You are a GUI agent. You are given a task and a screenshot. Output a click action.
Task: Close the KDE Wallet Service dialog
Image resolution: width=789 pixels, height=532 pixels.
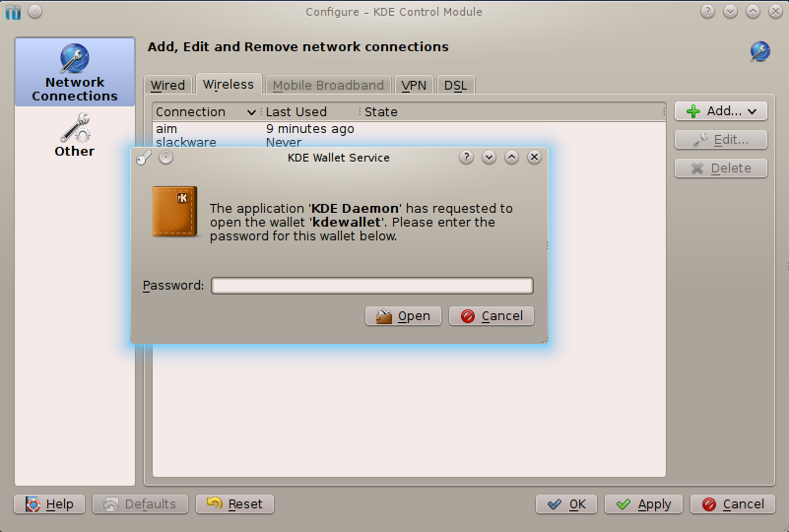coord(535,158)
